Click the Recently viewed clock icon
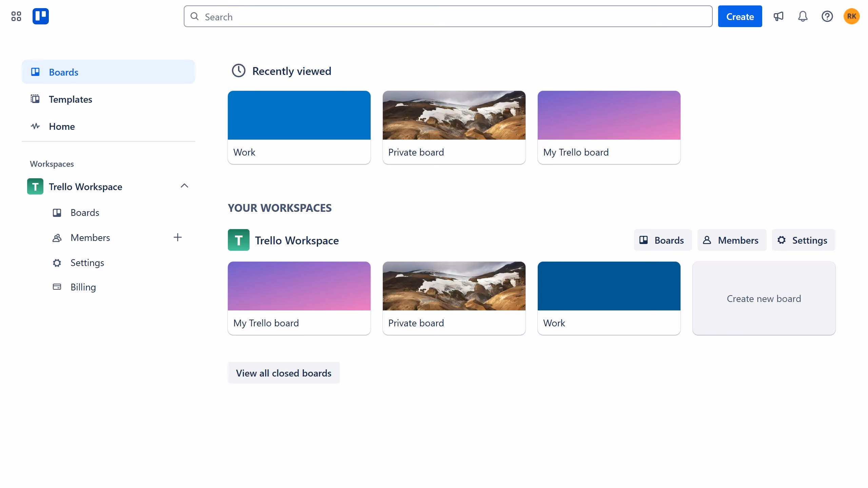This screenshot has width=868, height=488. click(238, 71)
